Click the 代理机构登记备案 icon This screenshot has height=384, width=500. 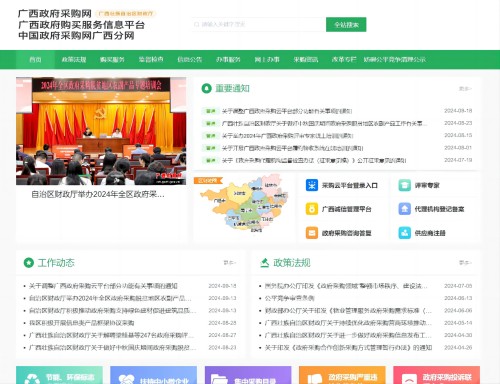click(404, 209)
